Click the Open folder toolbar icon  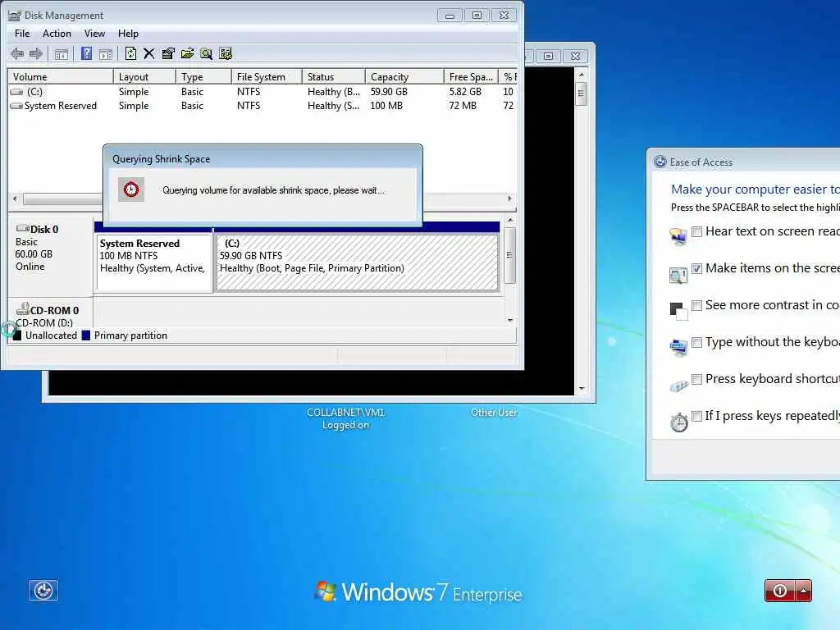188,53
